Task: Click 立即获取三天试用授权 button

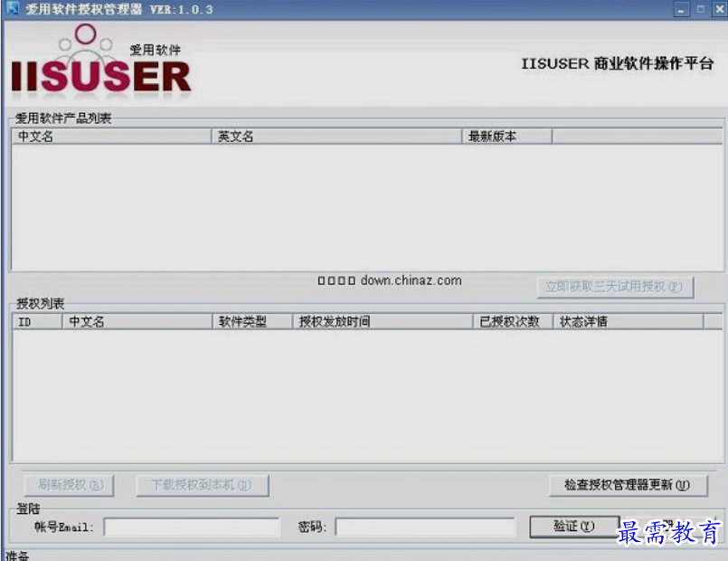Action: pyautogui.click(x=615, y=287)
